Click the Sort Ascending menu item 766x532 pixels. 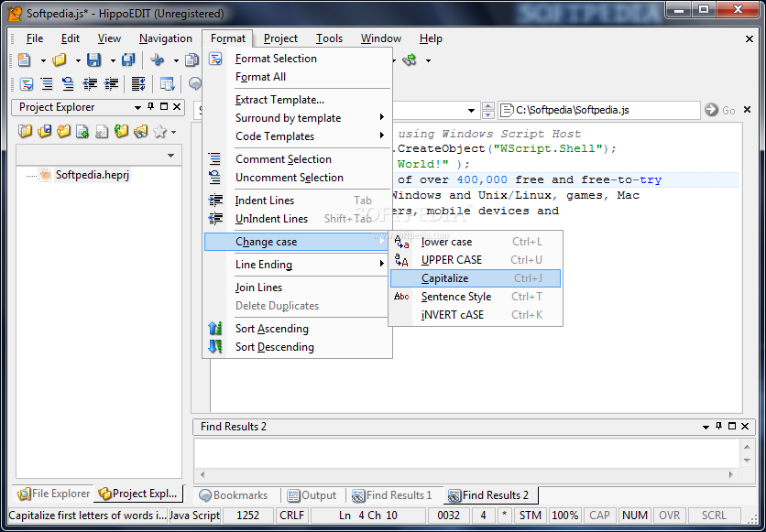298,329
